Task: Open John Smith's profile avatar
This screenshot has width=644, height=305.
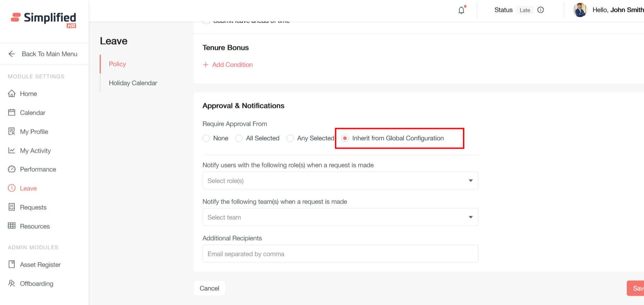Action: point(580,10)
